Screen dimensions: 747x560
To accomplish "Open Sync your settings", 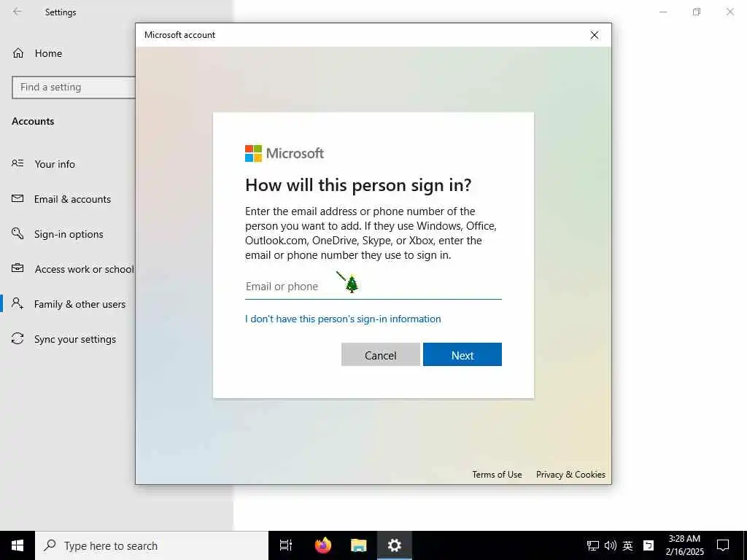I will (75, 339).
